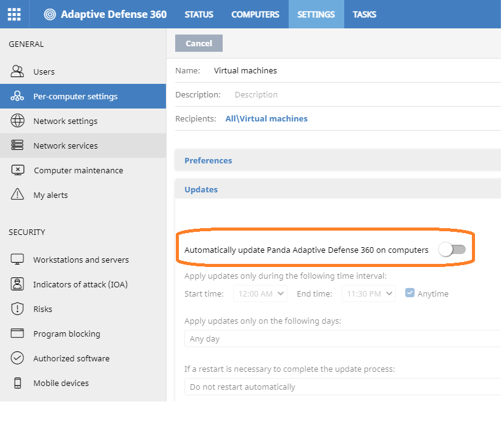This screenshot has width=504, height=431.
Task: Enable automatic Panda Adaptive Defense 360 updates
Action: (452, 250)
